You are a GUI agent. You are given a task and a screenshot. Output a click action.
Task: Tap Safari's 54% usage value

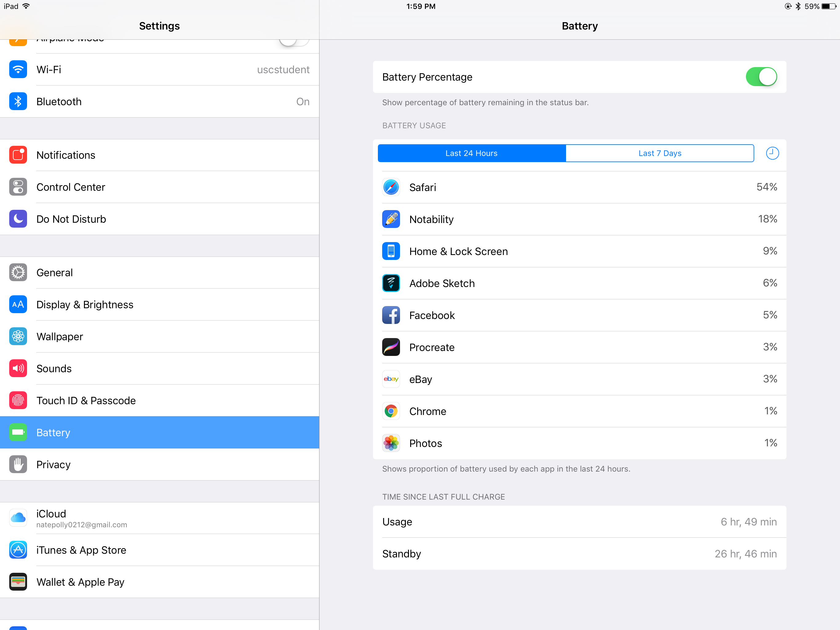pos(767,187)
